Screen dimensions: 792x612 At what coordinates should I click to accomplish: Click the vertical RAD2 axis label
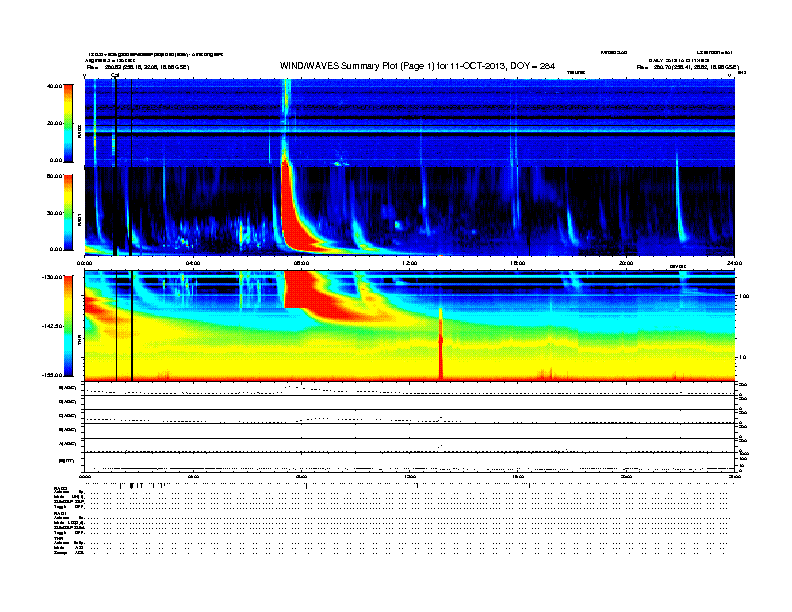[80, 131]
